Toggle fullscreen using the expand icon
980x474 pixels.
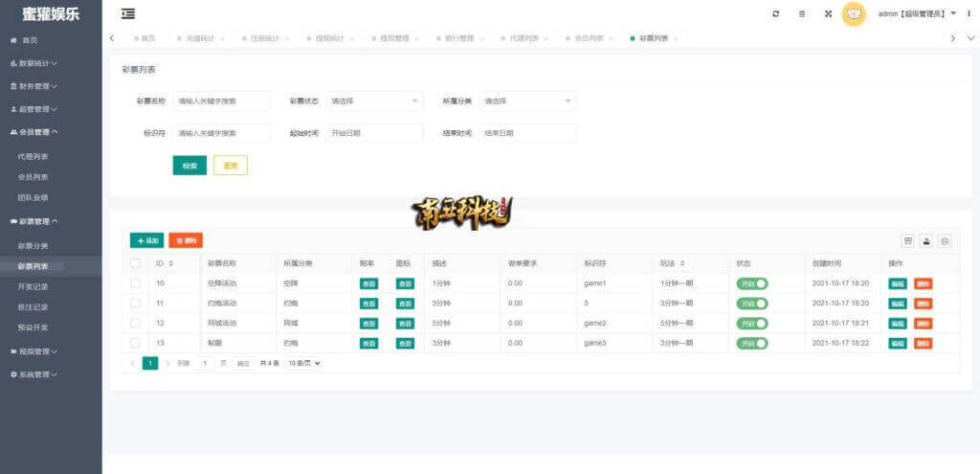pos(828,13)
